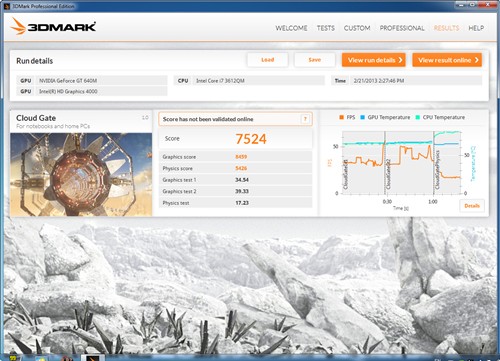Open the question mark help icon
The height and width of the screenshot is (361, 500).
(305, 119)
